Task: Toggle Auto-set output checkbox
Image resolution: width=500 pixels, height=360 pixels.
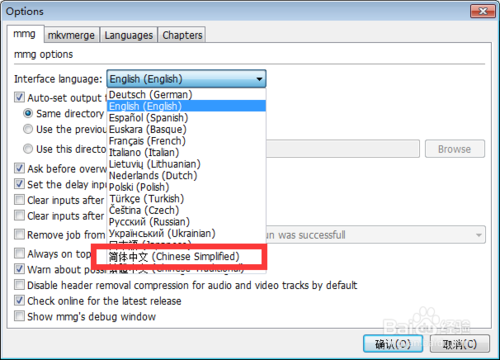Action: [19, 97]
